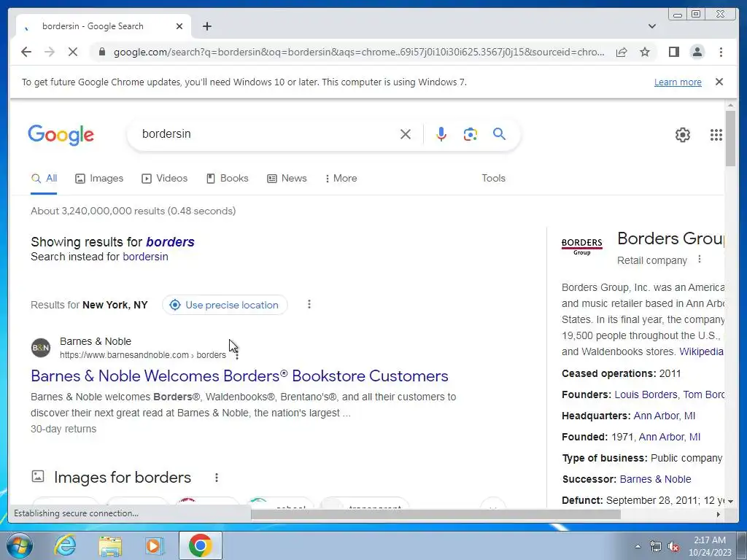Open Barnes & Noble Welcomes Borders result
The height and width of the screenshot is (560, 747).
239,376
